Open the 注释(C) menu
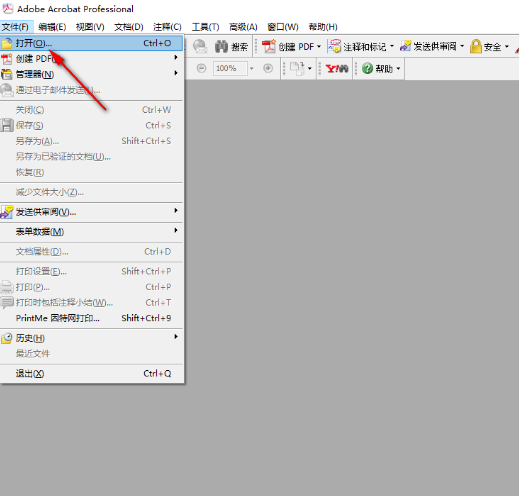Screen dimensions: 519x496 click(x=167, y=27)
